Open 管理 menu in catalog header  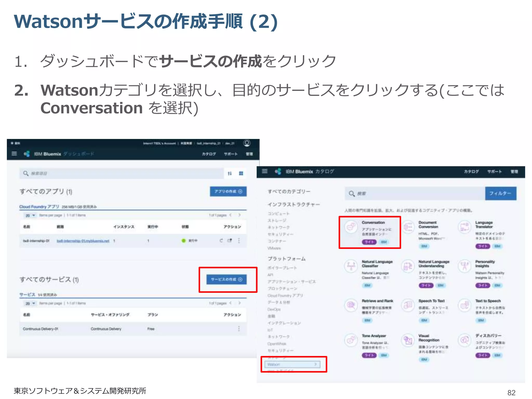[x=514, y=171]
